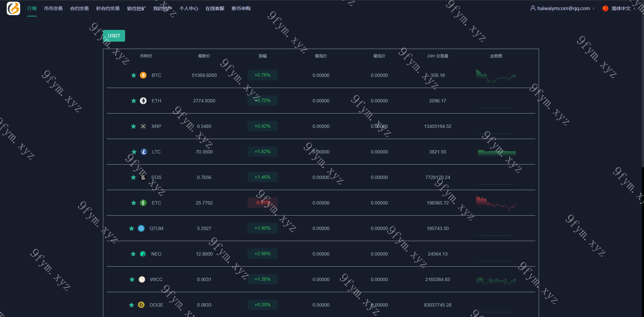Viewport: 644px width, 317px height.
Task: Open 新币申购 menu item
Action: tap(241, 8)
